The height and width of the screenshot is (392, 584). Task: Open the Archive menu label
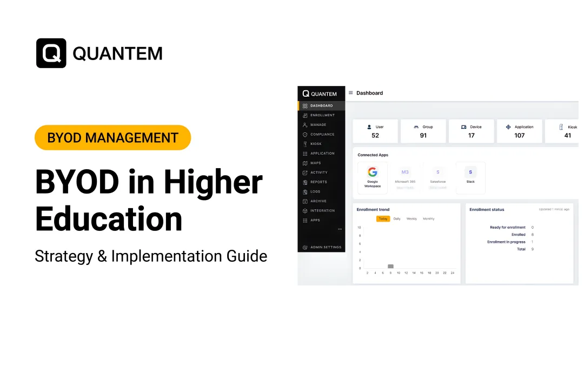[x=318, y=201]
